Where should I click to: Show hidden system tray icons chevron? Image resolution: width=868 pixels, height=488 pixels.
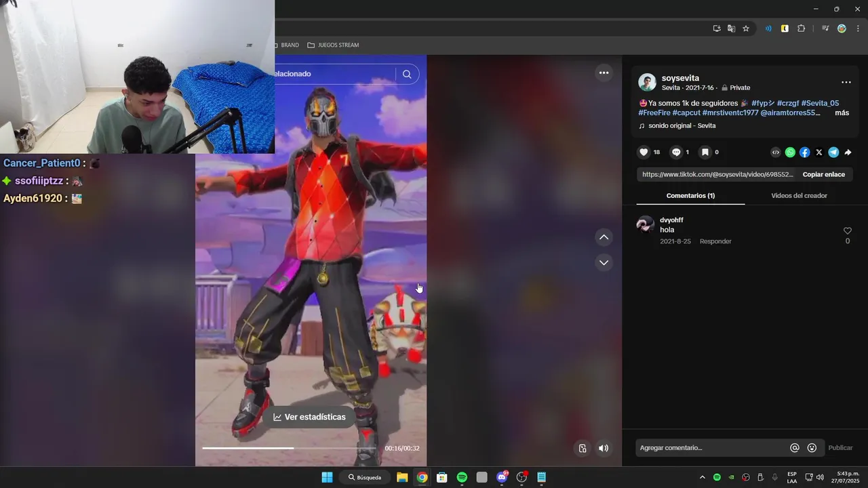pyautogui.click(x=702, y=477)
